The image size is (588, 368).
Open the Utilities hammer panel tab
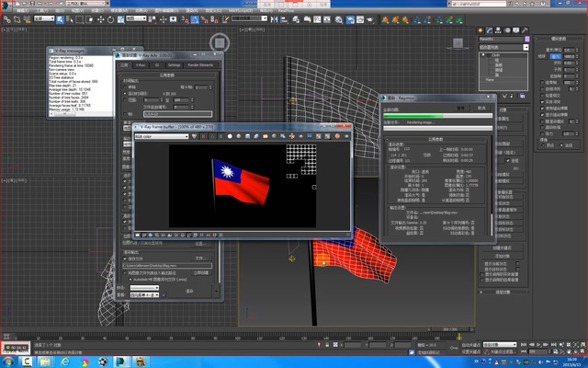click(525, 30)
